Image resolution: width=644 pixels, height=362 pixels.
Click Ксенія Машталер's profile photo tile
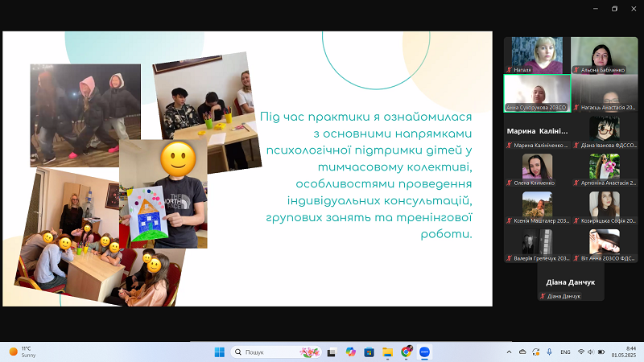[537, 204]
